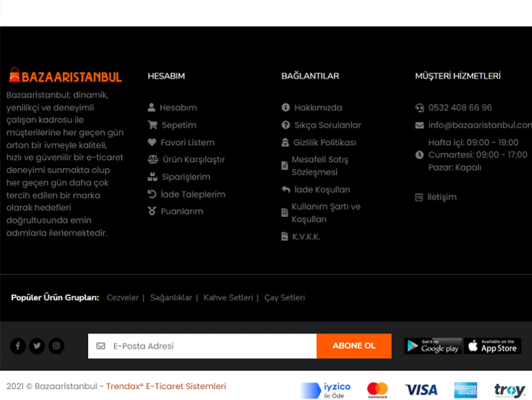Focus the E-Posta Adresi input field
532x400 pixels.
coord(202,346)
